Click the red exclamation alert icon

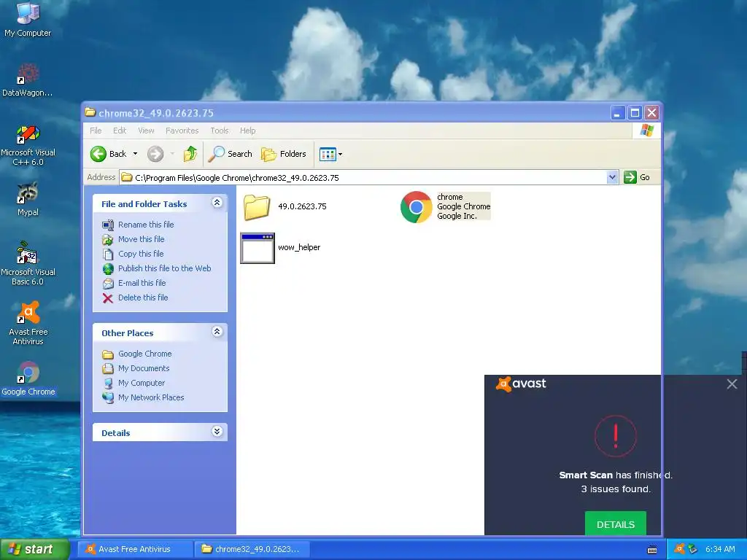(616, 436)
